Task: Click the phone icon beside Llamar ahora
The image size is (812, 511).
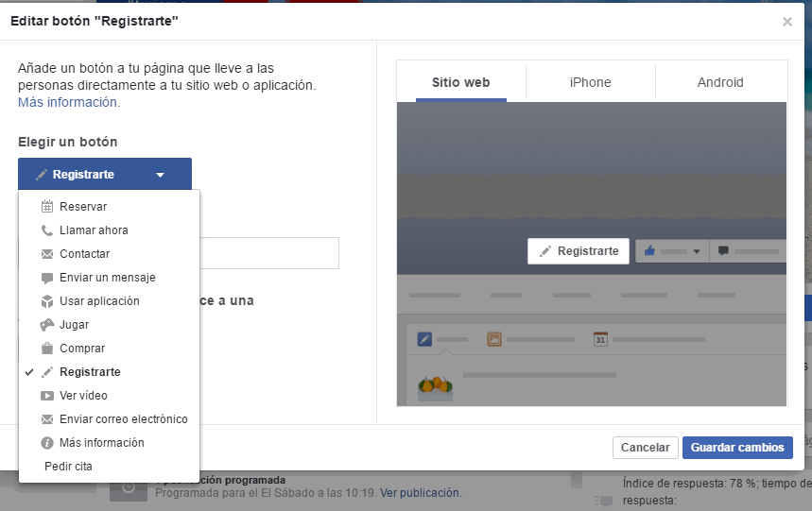Action: click(x=47, y=230)
